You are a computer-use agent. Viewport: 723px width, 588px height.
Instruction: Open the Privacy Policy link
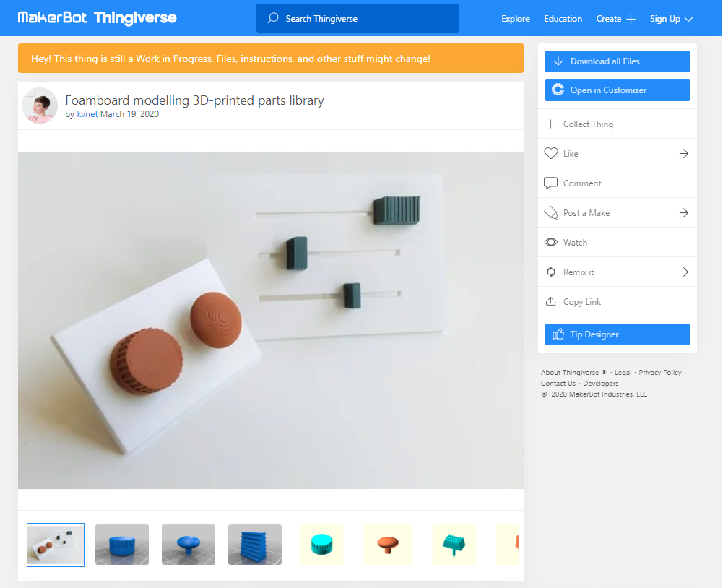click(x=660, y=373)
